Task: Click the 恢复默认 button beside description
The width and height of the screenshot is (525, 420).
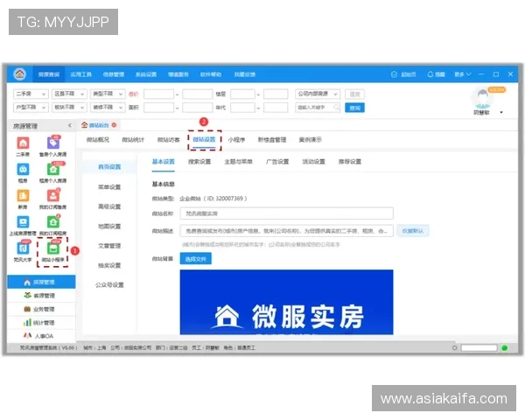Action: (413, 231)
